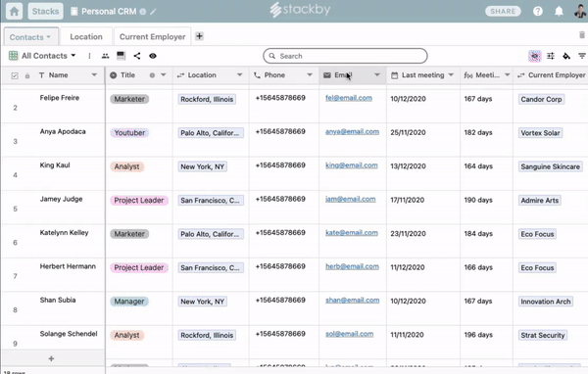Click Current Employer column header
This screenshot has width=588, height=374.
551,75
